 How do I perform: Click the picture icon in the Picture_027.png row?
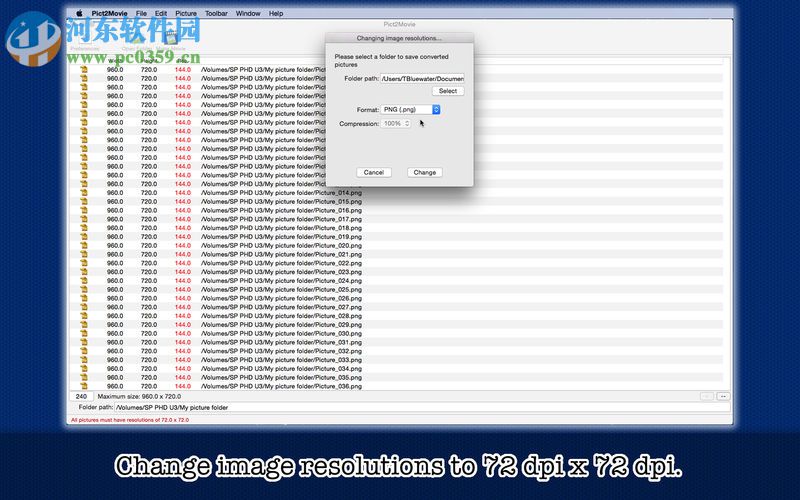84,307
